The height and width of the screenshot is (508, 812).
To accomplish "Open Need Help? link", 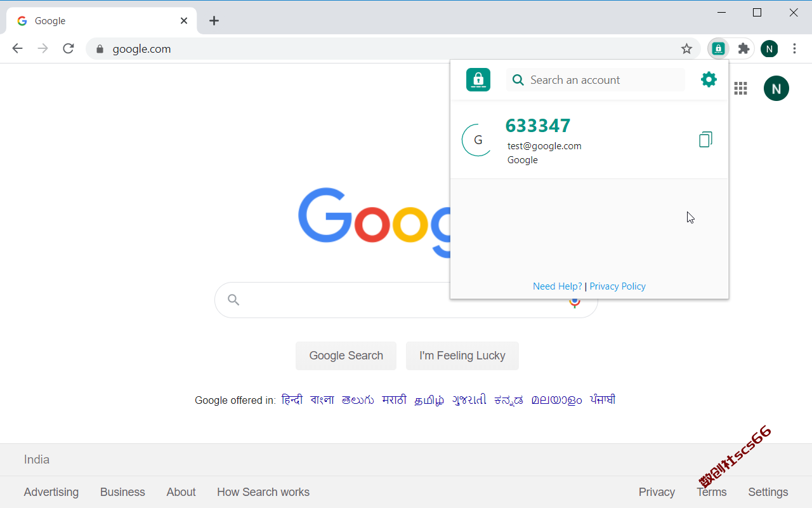I will 558,286.
